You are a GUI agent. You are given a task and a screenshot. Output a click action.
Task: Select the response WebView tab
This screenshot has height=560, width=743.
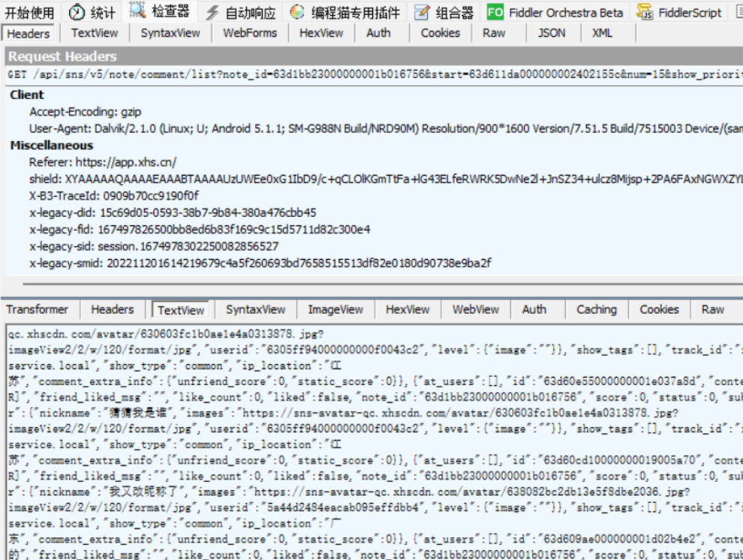[477, 309]
